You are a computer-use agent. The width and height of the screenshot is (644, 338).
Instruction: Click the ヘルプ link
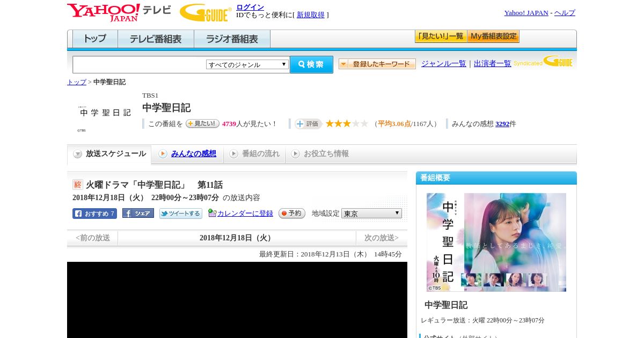[565, 13]
